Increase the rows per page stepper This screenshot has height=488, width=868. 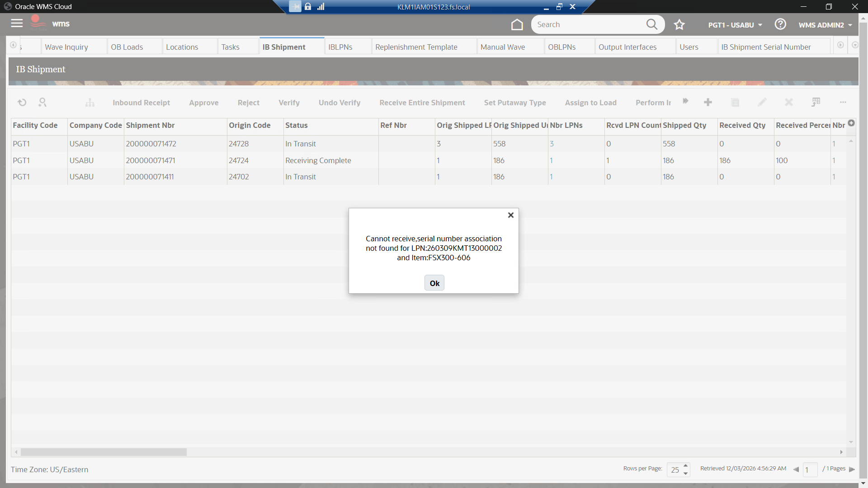tap(686, 465)
